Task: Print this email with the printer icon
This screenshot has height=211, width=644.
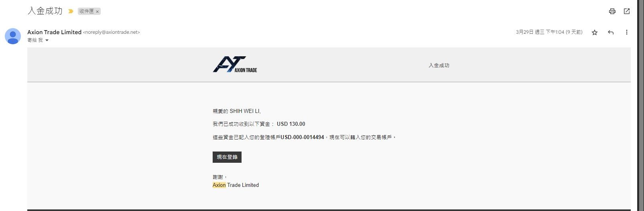Action: (612, 11)
